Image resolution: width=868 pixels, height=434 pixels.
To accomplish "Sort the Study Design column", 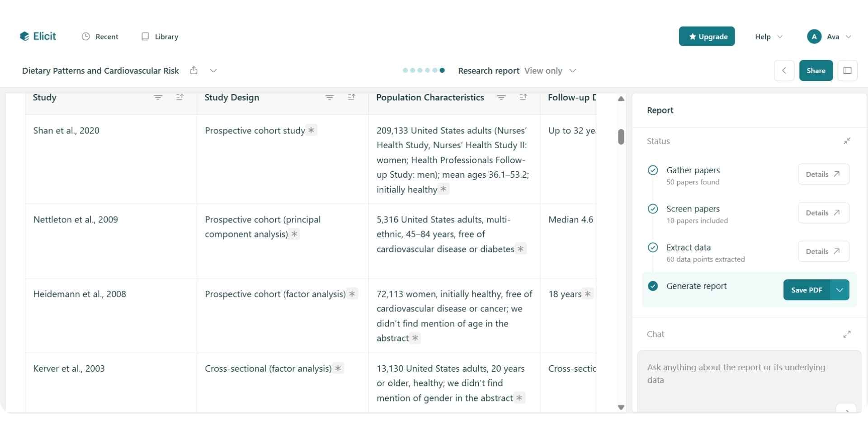I will 351,98.
